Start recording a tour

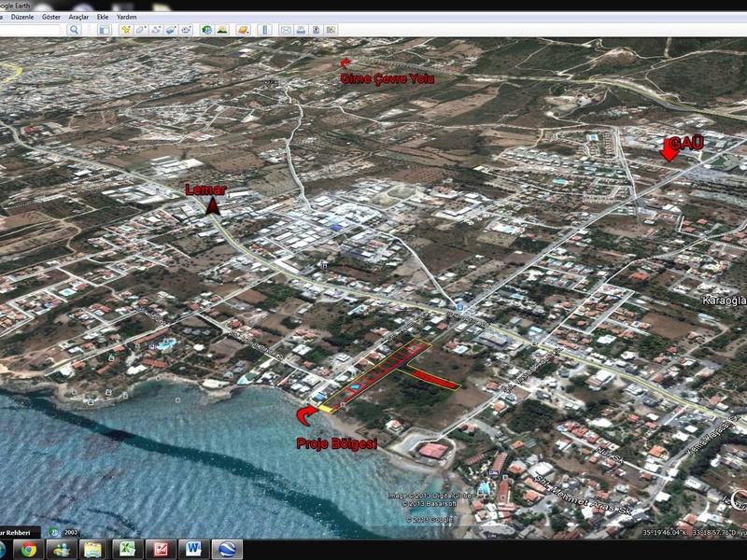187,30
